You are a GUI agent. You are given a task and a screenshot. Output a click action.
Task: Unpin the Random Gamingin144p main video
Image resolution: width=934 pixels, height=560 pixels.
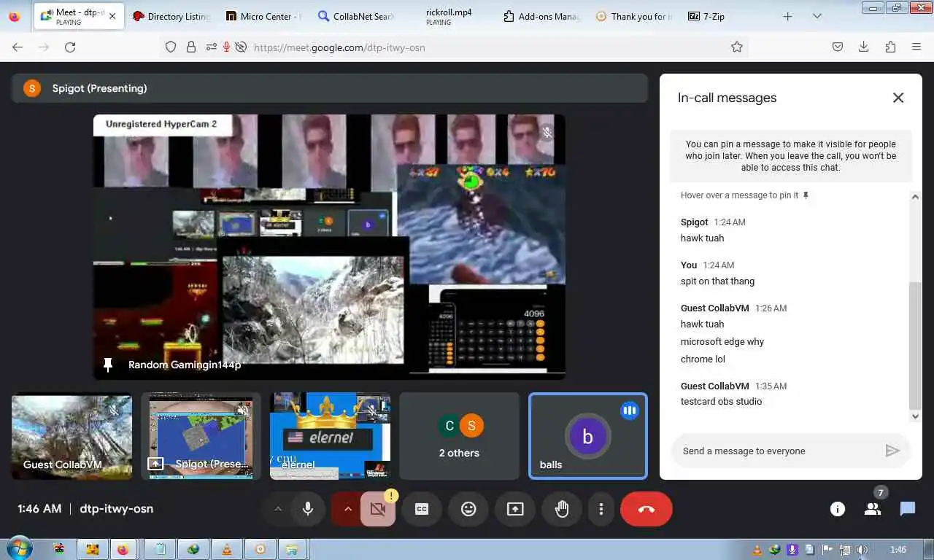pyautogui.click(x=108, y=365)
